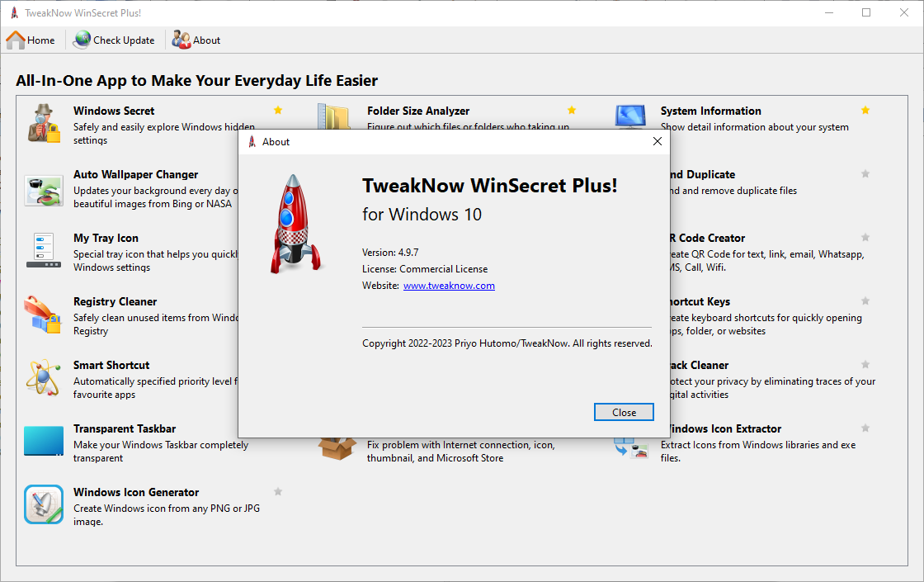Star the Shortcut Keys tool
The image size is (924, 582).
(x=865, y=301)
